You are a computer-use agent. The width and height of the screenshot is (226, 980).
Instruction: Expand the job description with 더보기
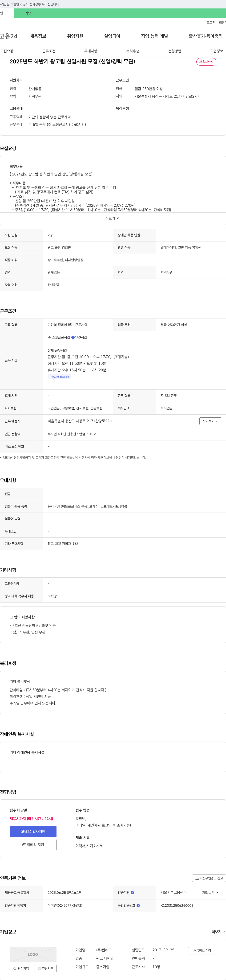point(112,218)
